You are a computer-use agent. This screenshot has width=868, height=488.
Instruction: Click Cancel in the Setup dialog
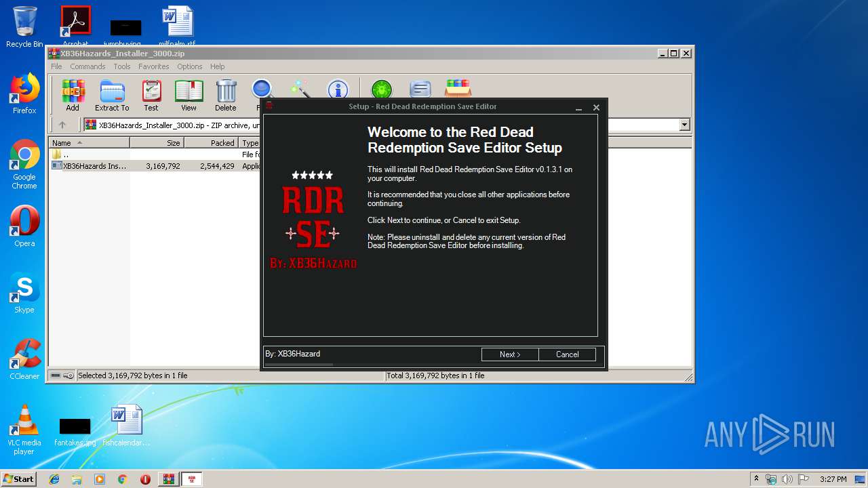567,354
